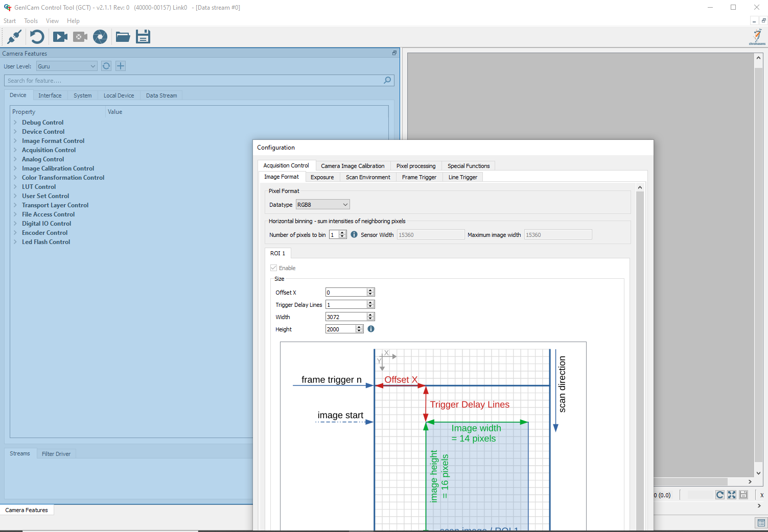This screenshot has width=768, height=532.
Task: Expand the Image Format Control tree node
Action: click(15, 141)
